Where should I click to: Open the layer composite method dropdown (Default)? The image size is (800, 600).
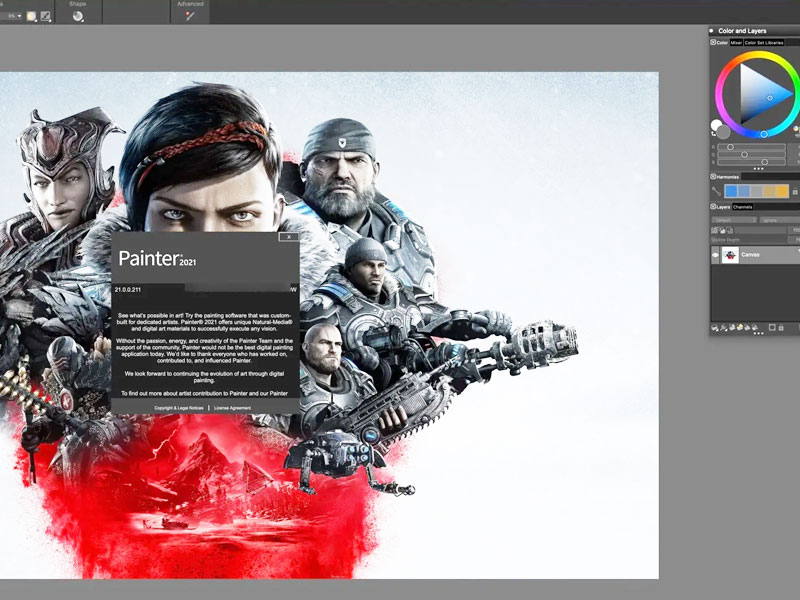click(734, 220)
